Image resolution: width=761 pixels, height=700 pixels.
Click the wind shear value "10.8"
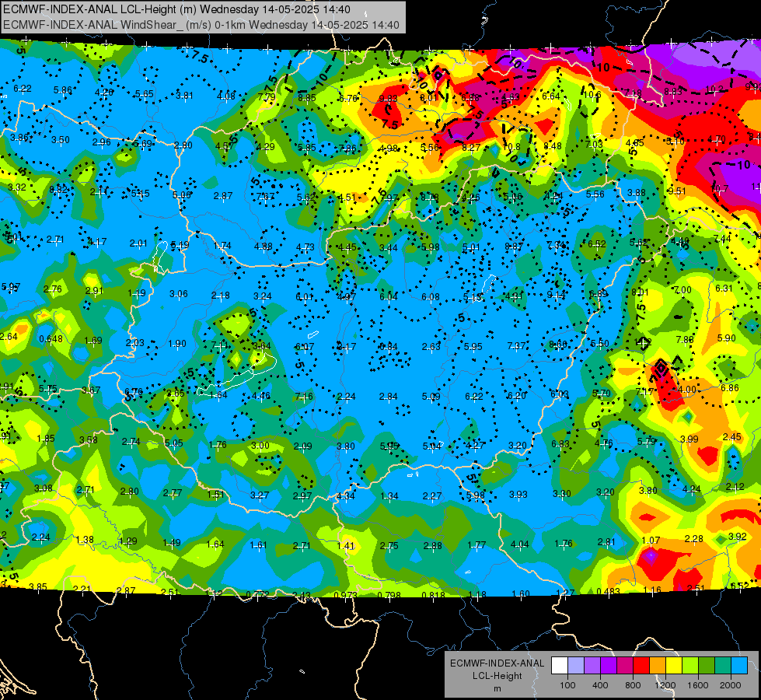[x=511, y=147]
